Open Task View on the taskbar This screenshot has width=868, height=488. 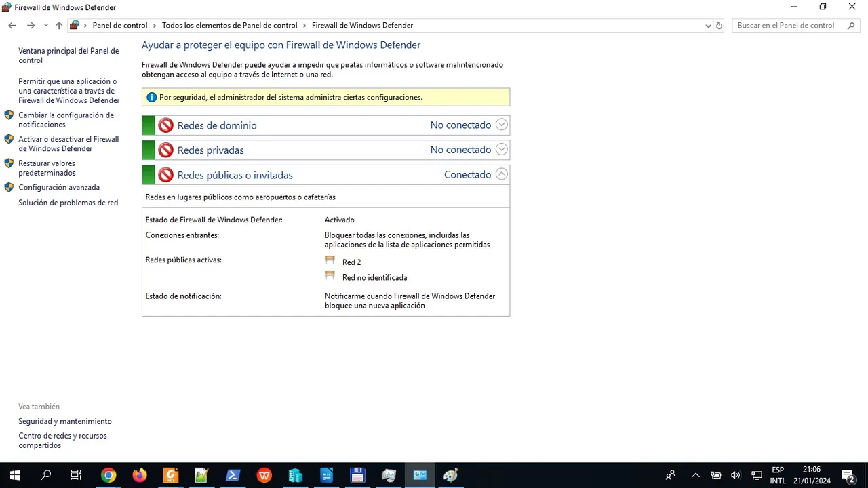[x=76, y=475]
